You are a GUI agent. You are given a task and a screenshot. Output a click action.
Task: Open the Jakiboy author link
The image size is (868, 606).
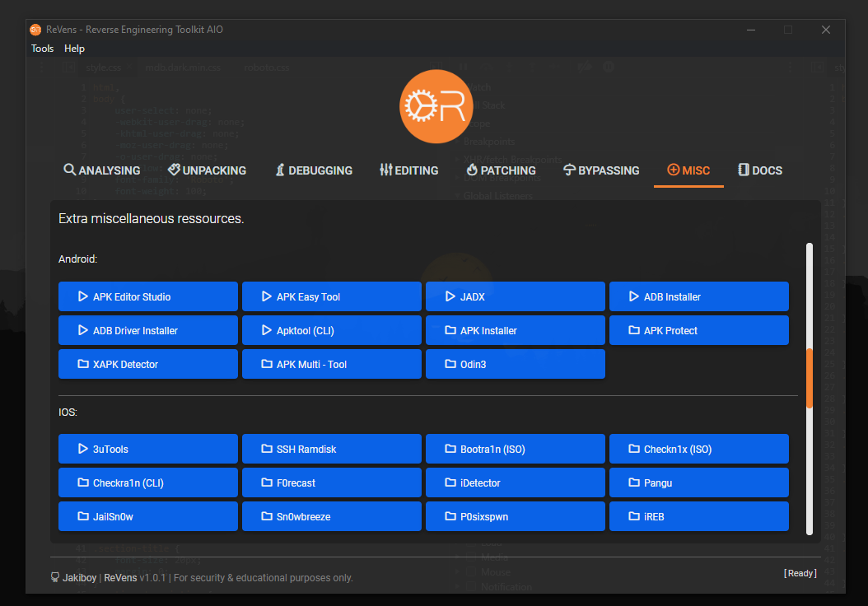pos(79,578)
